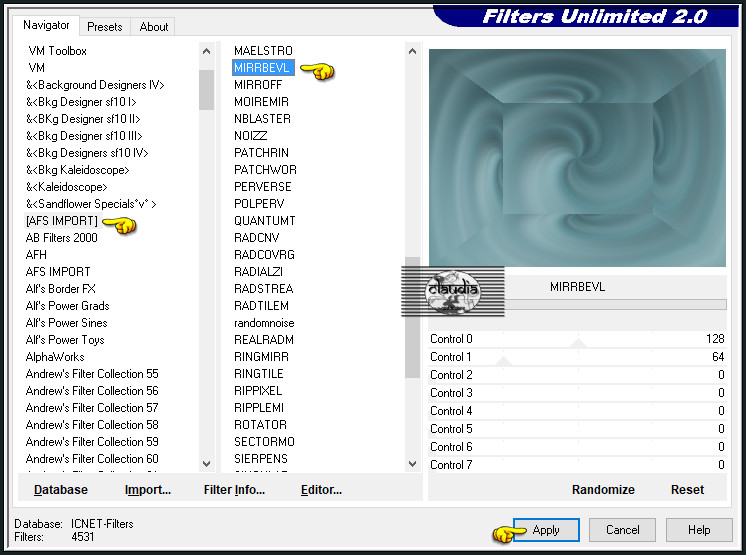Select the NBLASTER filter

[x=262, y=119]
